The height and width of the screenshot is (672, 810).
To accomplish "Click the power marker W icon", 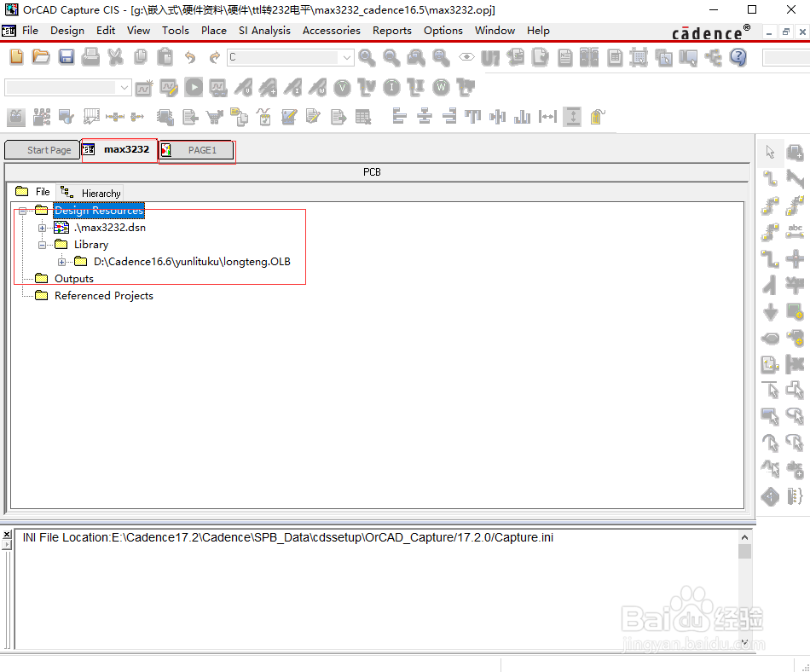I will [441, 88].
